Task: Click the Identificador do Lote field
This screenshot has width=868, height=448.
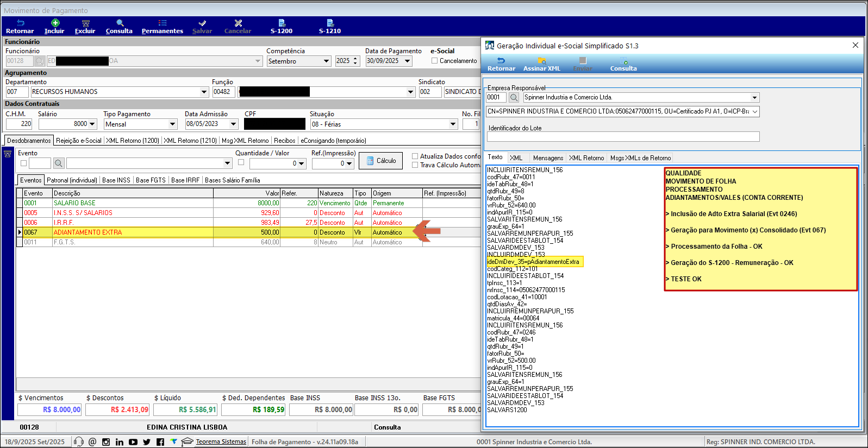Action: click(x=623, y=137)
